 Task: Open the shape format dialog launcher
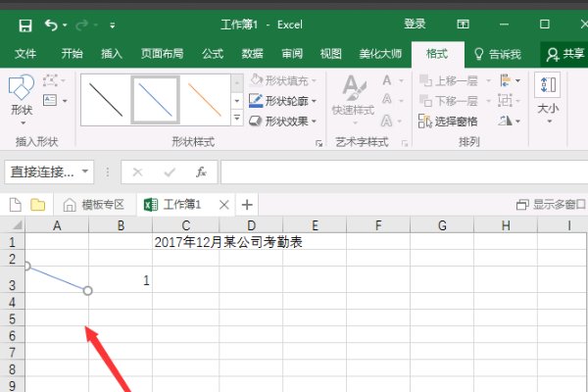coord(318,143)
